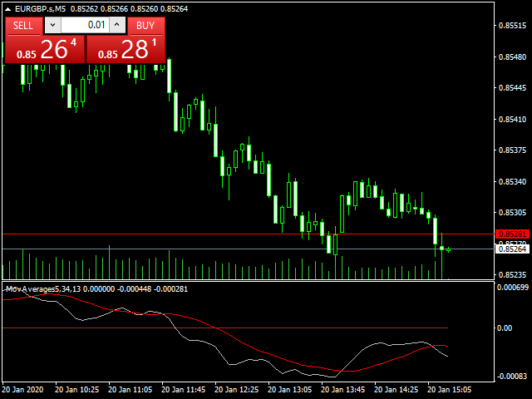532x399 pixels.
Task: Click the 0.00 level on indicator scale
Action: [x=504, y=328]
